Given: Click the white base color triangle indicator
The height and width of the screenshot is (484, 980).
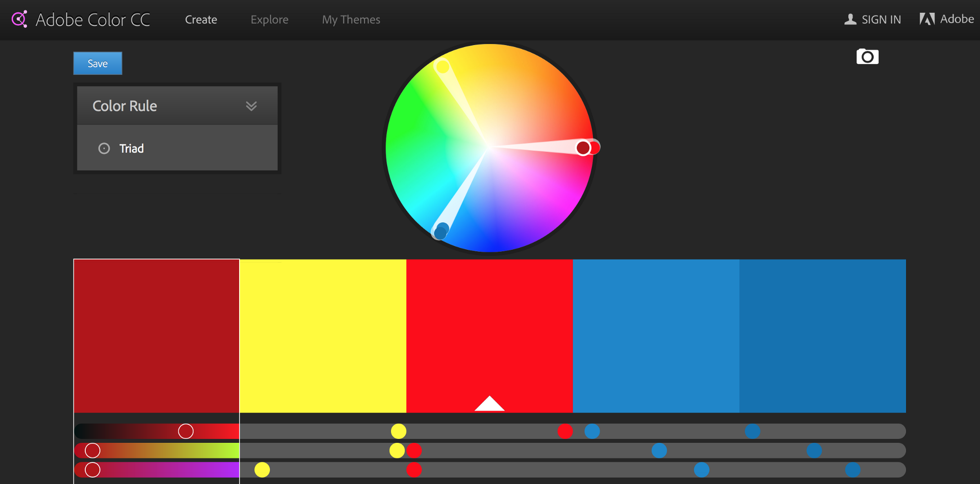Looking at the screenshot, I should pos(490,403).
